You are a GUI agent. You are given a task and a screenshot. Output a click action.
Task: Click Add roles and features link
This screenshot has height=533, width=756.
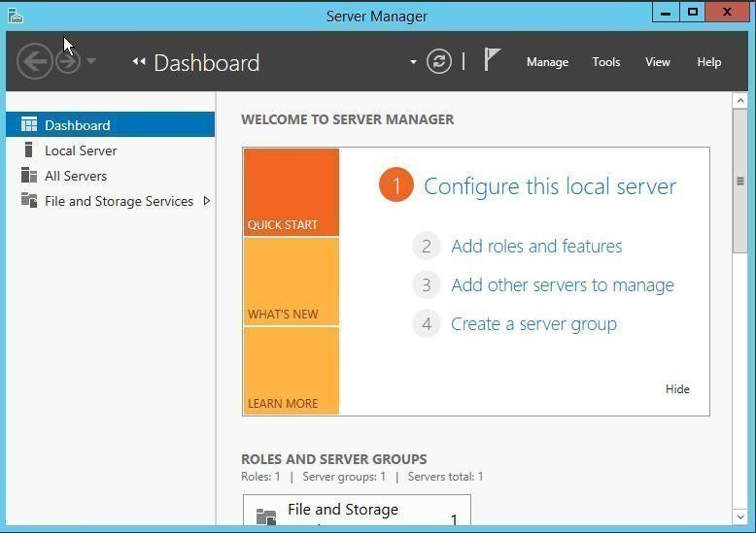pos(536,247)
